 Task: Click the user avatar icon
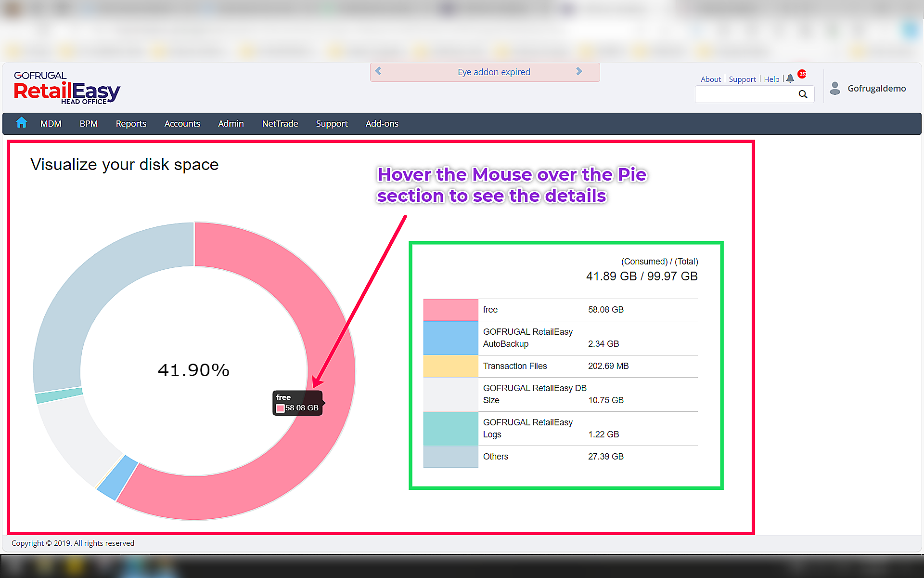pyautogui.click(x=835, y=88)
